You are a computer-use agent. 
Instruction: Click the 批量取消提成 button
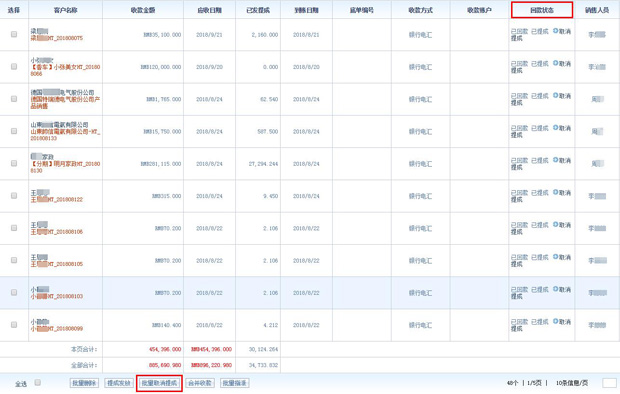click(x=159, y=383)
